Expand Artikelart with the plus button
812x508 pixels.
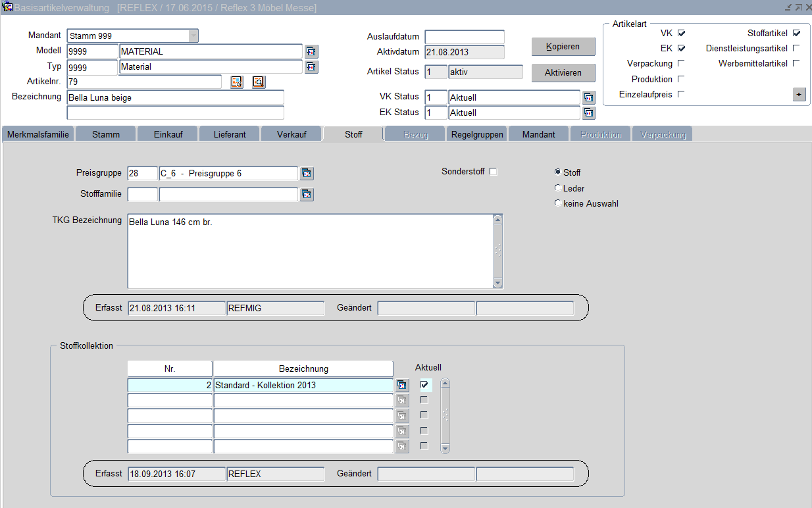(x=799, y=95)
